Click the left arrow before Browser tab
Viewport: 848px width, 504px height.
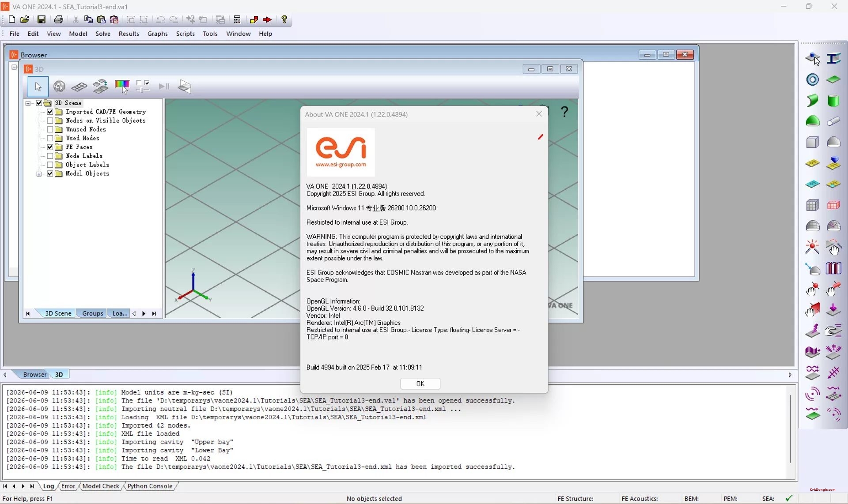pyautogui.click(x=5, y=375)
